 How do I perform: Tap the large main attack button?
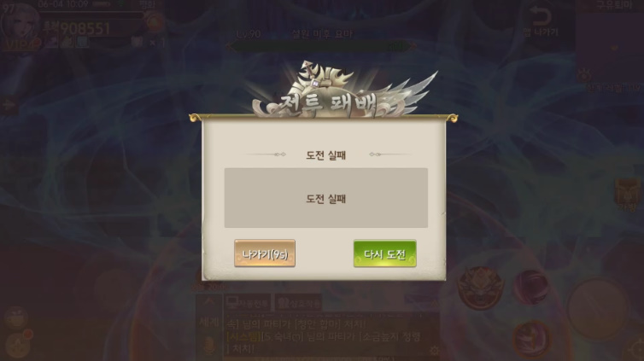[598, 308]
